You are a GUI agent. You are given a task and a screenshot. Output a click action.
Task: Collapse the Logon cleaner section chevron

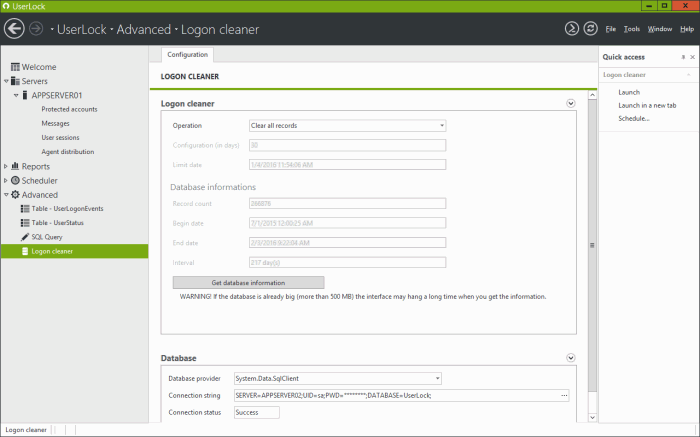click(571, 104)
